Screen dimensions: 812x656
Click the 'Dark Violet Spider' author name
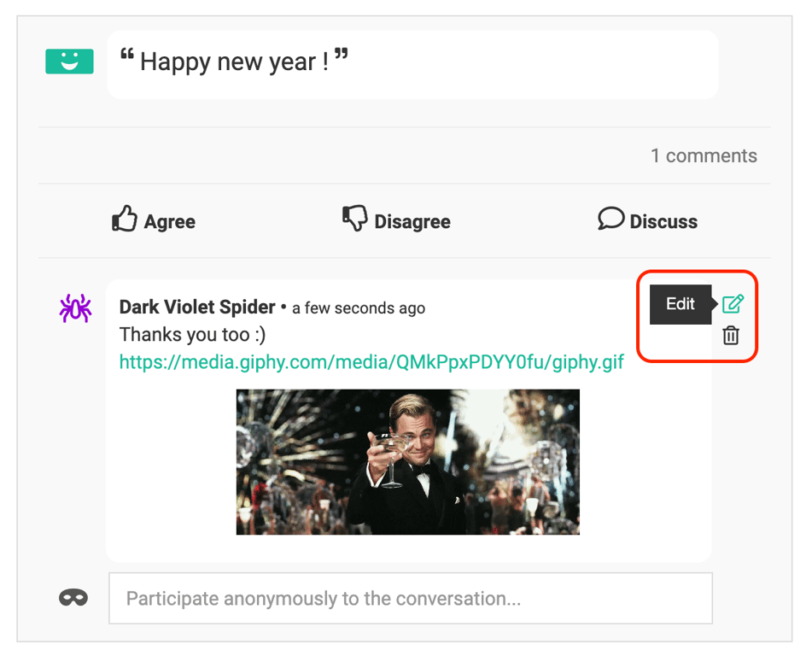(197, 307)
